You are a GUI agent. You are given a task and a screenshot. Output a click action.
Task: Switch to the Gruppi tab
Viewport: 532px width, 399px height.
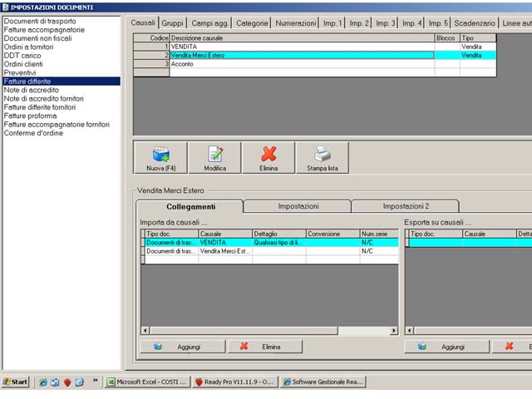coord(172,23)
